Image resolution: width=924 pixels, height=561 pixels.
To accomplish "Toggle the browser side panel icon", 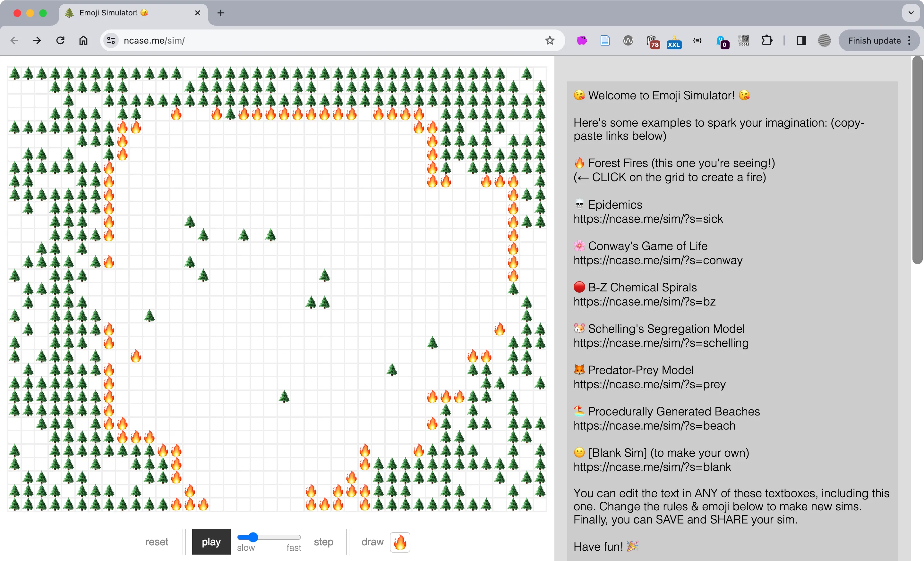I will pos(801,40).
